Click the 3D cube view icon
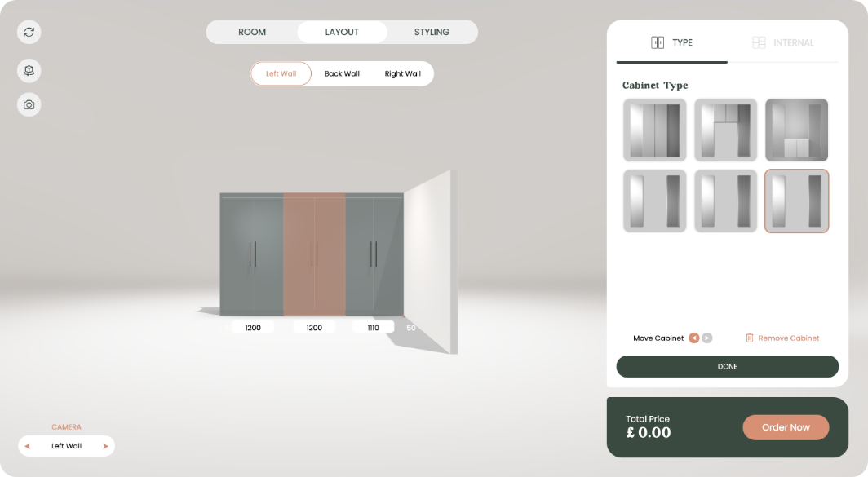The width and height of the screenshot is (868, 477). tap(29, 71)
